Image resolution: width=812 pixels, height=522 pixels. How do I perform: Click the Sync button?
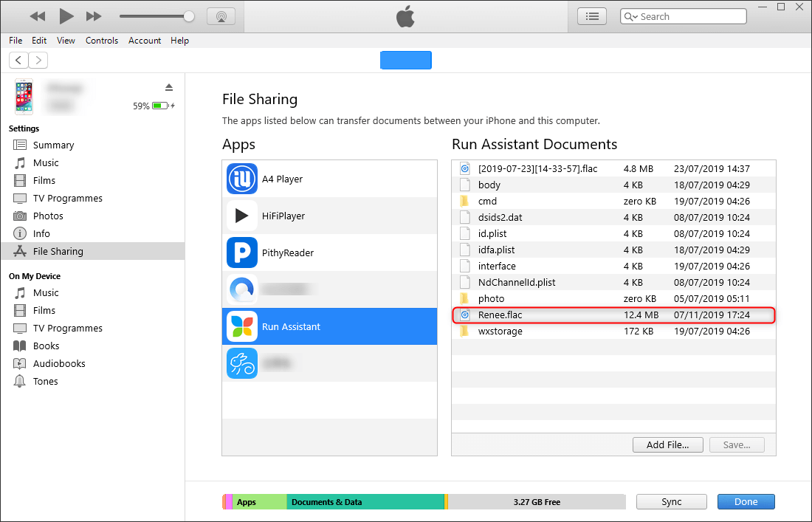671,502
